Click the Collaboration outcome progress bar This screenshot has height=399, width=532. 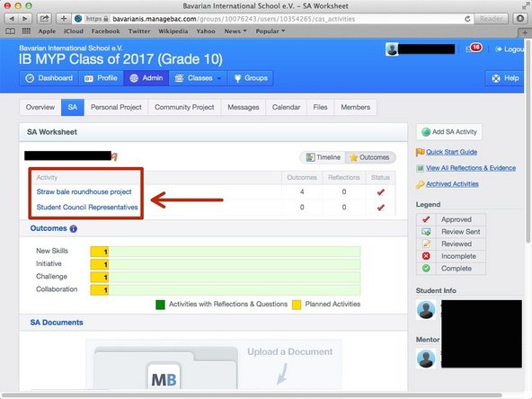(x=226, y=289)
